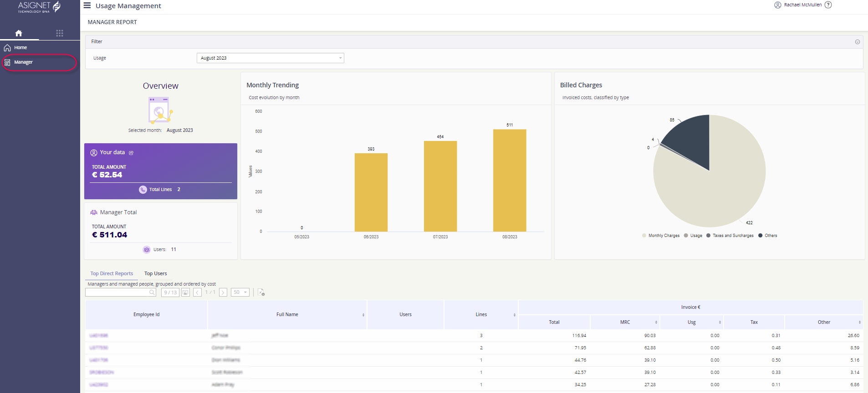Sort table by MRC column
The height and width of the screenshot is (393, 868).
(x=656, y=322)
